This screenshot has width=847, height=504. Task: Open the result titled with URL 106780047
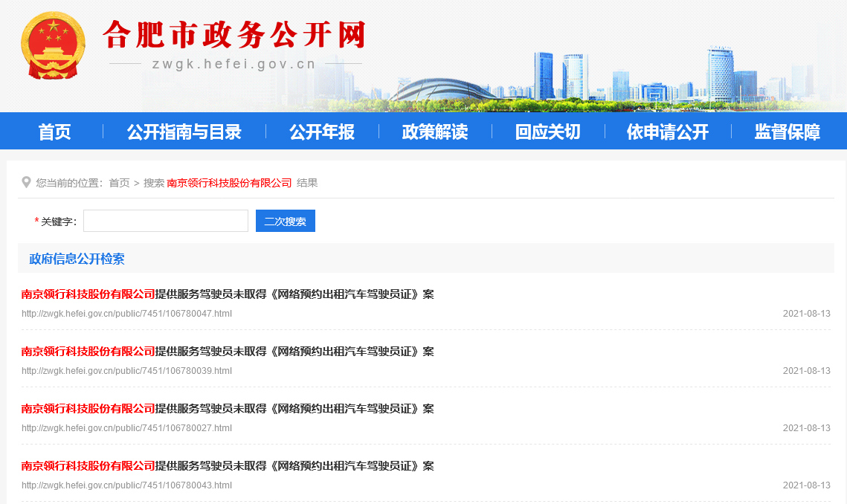click(x=228, y=294)
